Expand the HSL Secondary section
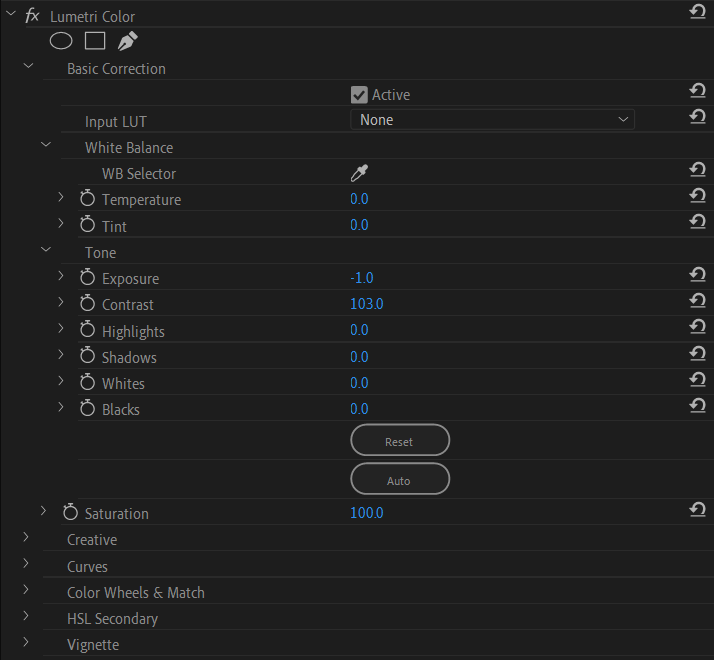 tap(26, 616)
